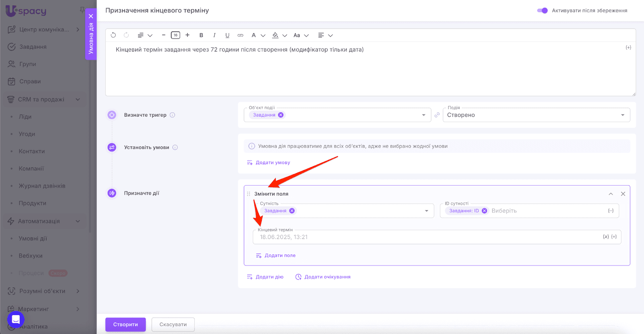Open the support chat bubble
This screenshot has width=644, height=334.
(16, 320)
